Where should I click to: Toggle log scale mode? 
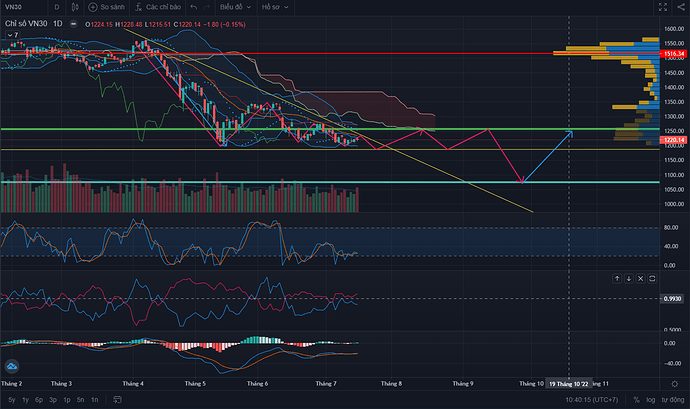pos(650,399)
